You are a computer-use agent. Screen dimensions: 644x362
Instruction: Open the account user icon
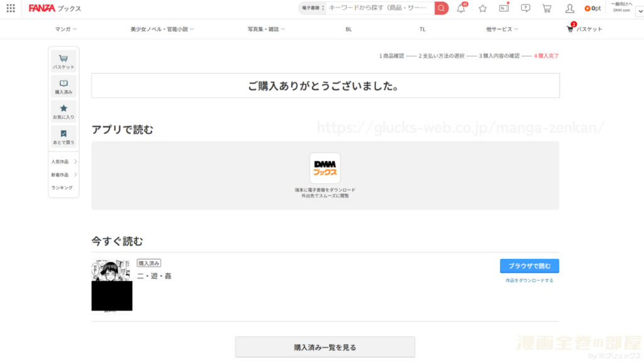pyautogui.click(x=569, y=8)
